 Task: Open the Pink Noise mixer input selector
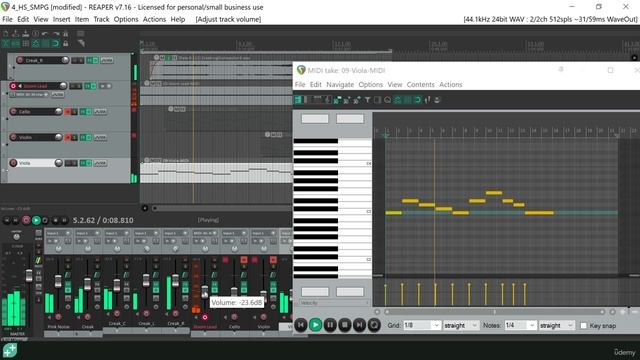pos(58,233)
